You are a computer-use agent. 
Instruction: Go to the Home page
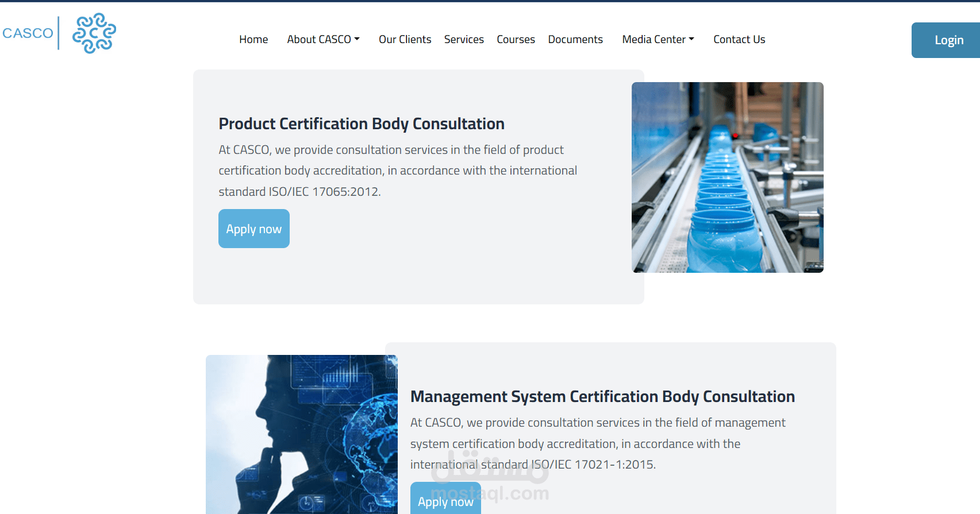[x=253, y=40]
